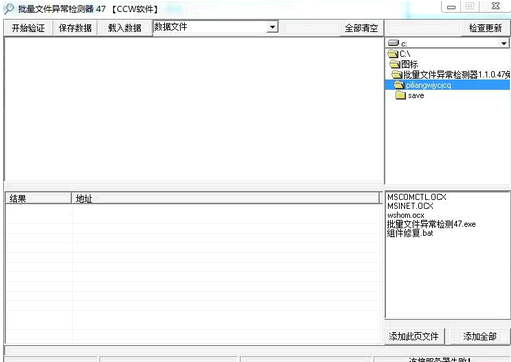Select 批量文件异常检测47.exe in the file list

point(431,224)
